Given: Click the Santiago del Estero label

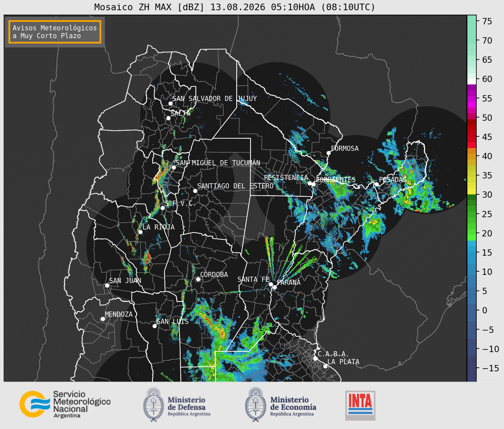Looking at the screenshot, I should tap(235, 186).
